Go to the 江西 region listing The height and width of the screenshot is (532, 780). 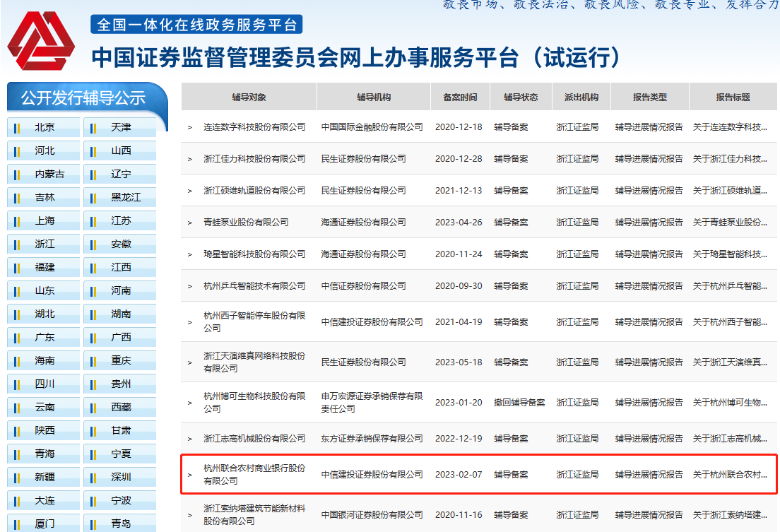point(121,267)
